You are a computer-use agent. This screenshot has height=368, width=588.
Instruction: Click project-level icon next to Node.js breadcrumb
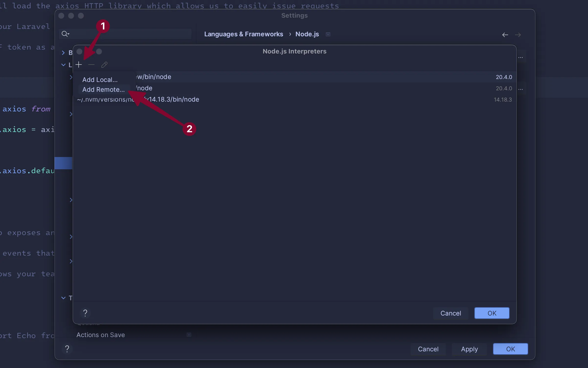pyautogui.click(x=328, y=34)
